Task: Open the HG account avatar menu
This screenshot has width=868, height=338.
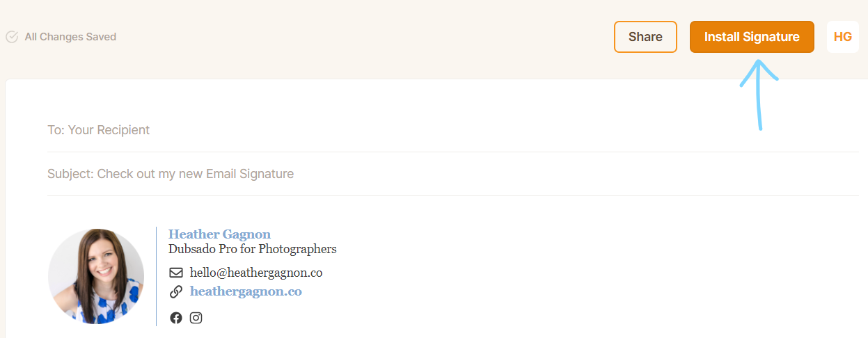Action: point(842,37)
